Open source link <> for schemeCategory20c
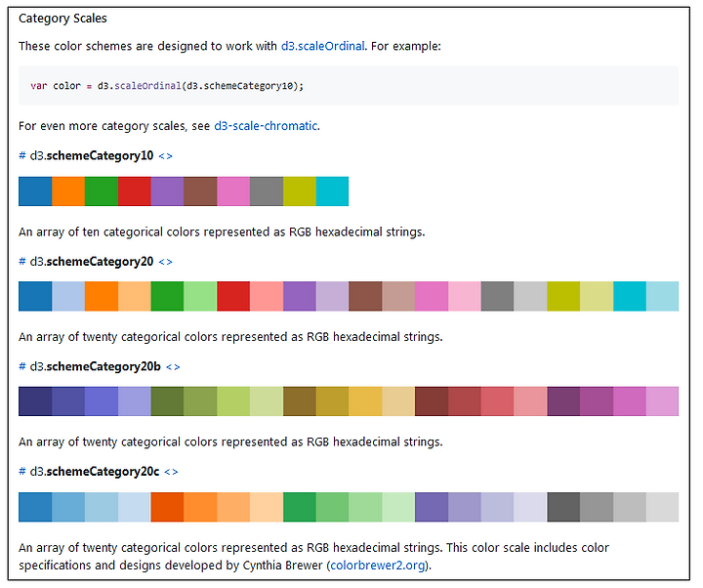 tap(171, 472)
